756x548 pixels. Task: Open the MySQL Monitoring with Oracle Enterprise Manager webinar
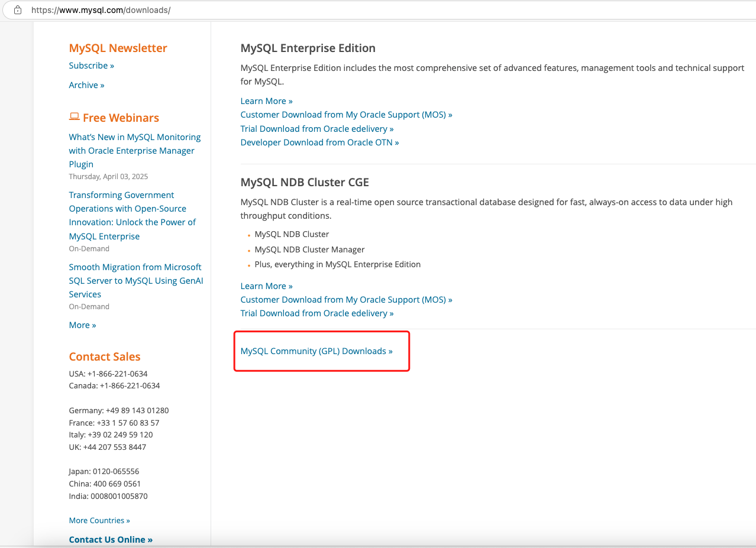135,151
